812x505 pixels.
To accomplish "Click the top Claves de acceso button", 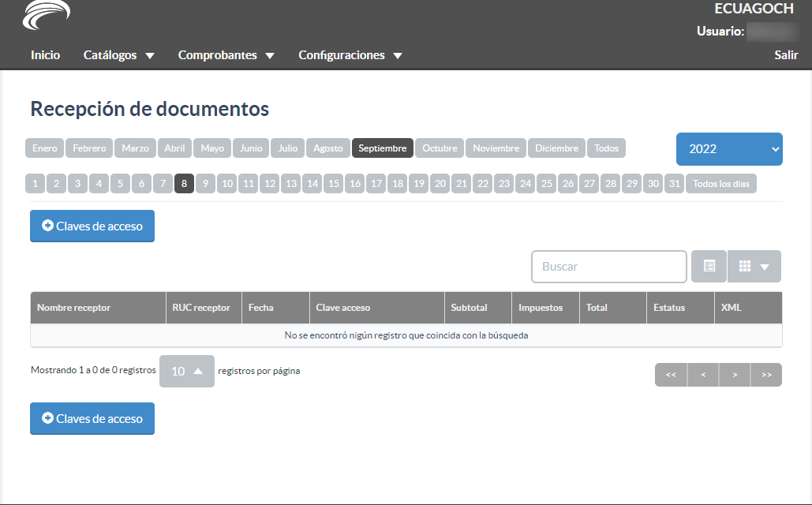I will (x=92, y=226).
